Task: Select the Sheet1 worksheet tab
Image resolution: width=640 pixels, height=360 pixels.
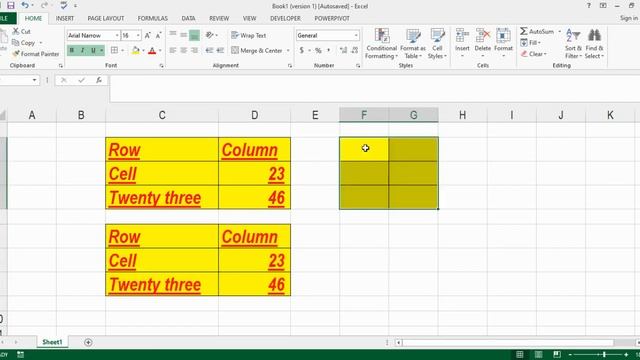Action: [x=52, y=342]
